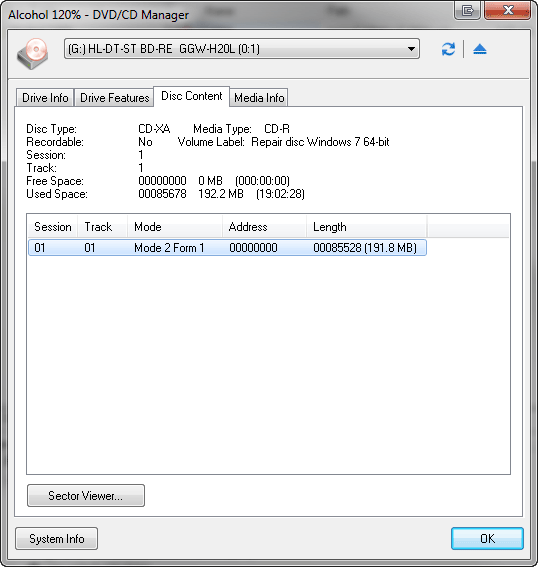The height and width of the screenshot is (567, 538).
Task: Open the drive selection dropdown arrow
Action: (411, 49)
